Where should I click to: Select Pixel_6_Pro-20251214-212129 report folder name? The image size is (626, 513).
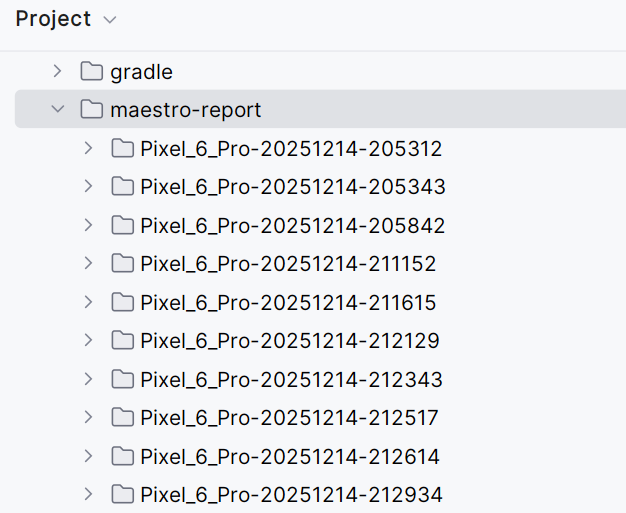coord(290,341)
